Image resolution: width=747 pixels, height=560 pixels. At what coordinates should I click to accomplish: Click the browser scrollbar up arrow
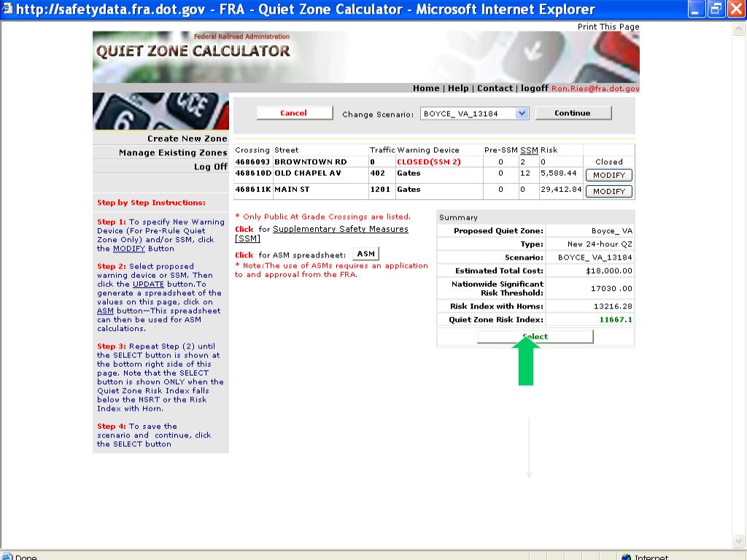click(x=739, y=29)
